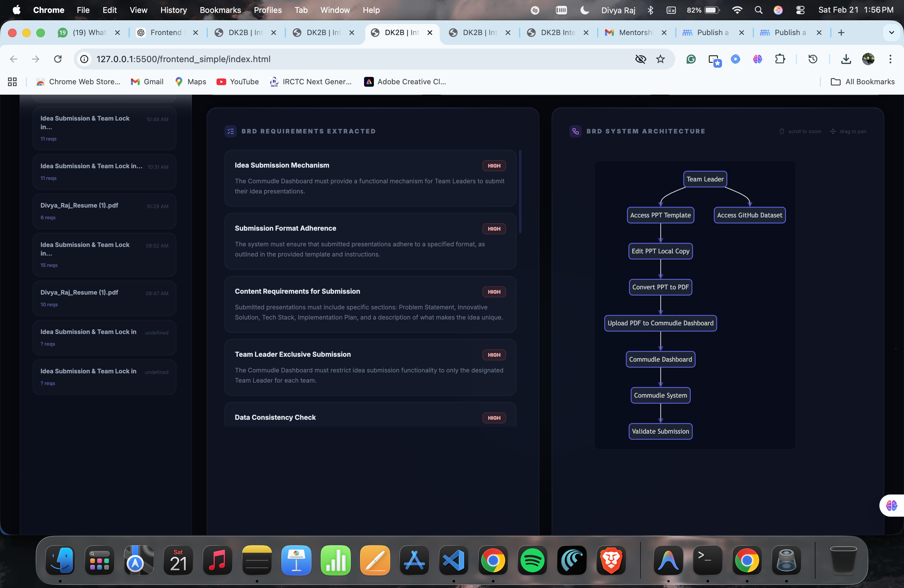
Task: Toggle the tracking protection eye icon
Action: (640, 59)
